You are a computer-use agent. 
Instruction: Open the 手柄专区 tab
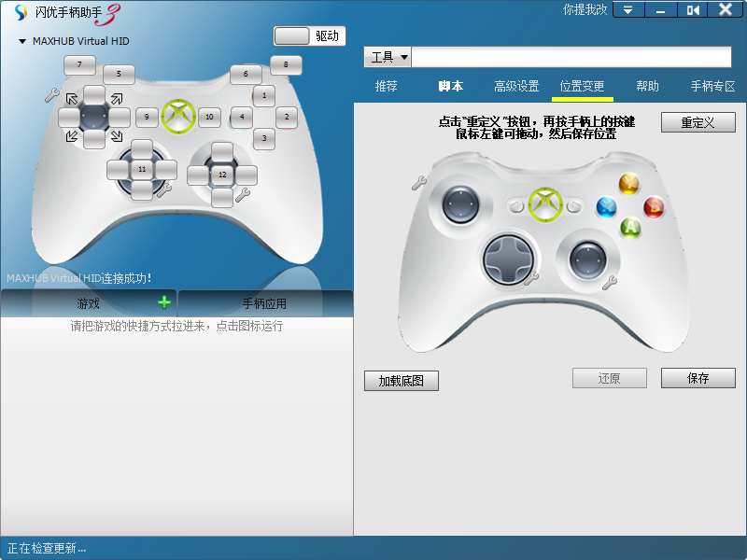coord(712,86)
